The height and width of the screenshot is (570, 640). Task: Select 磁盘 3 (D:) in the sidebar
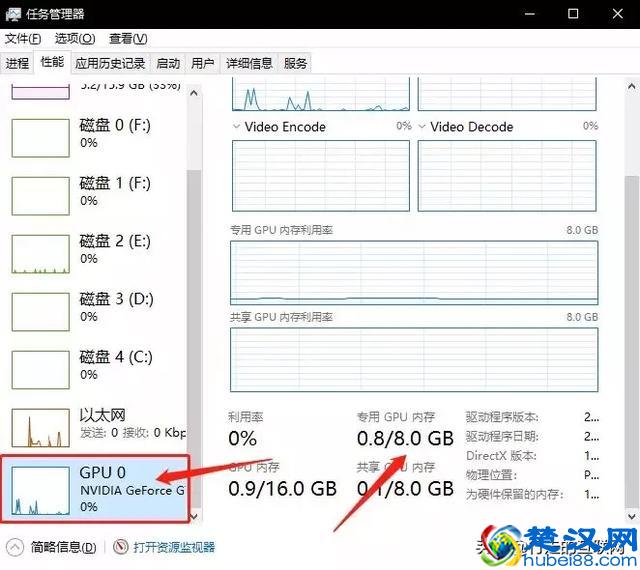pyautogui.click(x=94, y=312)
